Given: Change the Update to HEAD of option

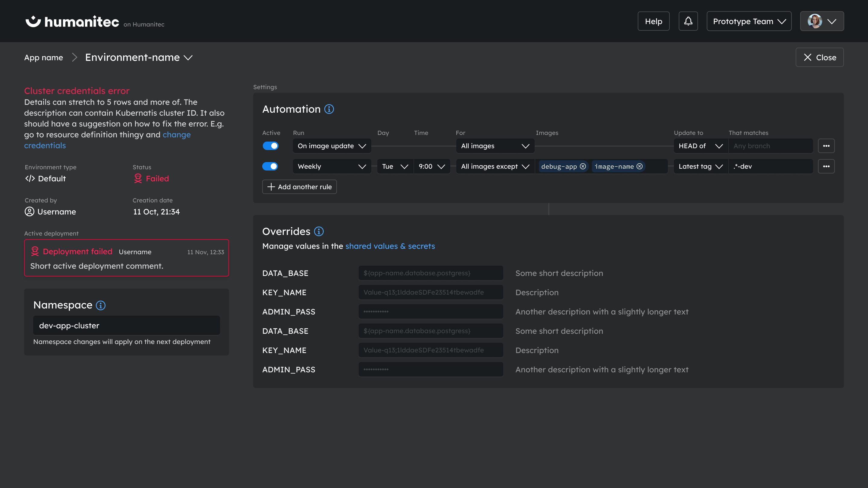Looking at the screenshot, I should [x=700, y=146].
